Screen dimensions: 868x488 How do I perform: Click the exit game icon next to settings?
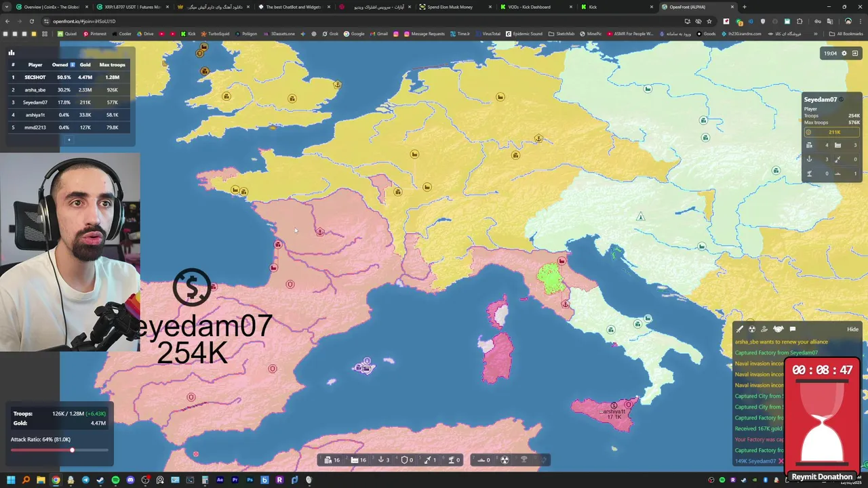[855, 54]
